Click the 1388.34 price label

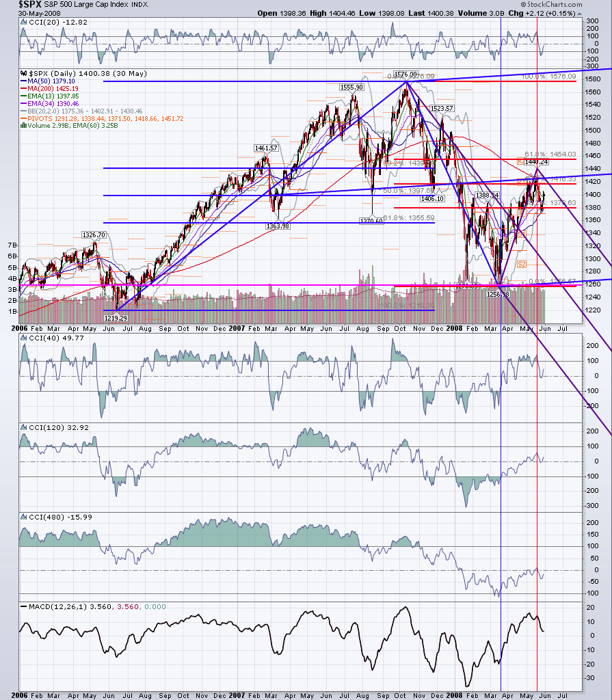pyautogui.click(x=487, y=196)
